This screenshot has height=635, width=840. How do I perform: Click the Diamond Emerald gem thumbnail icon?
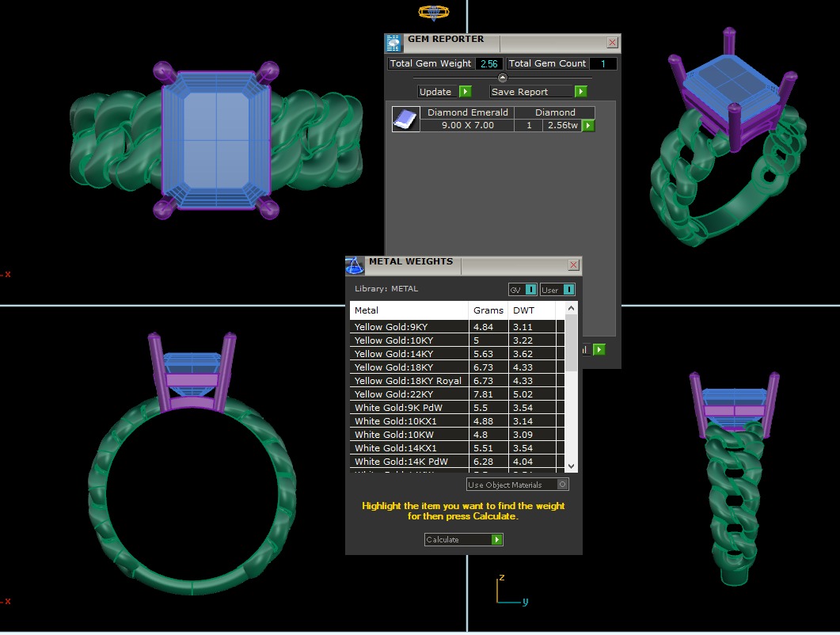point(405,119)
